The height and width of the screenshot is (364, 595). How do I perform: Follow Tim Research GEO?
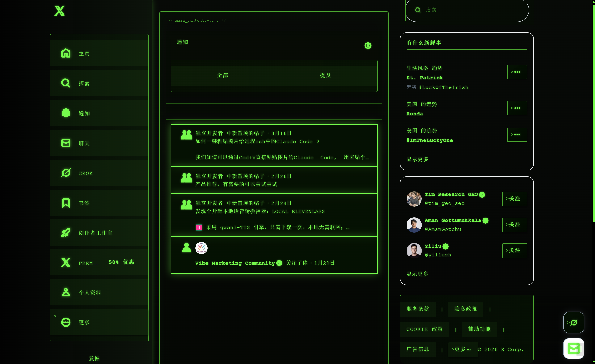[x=514, y=199]
